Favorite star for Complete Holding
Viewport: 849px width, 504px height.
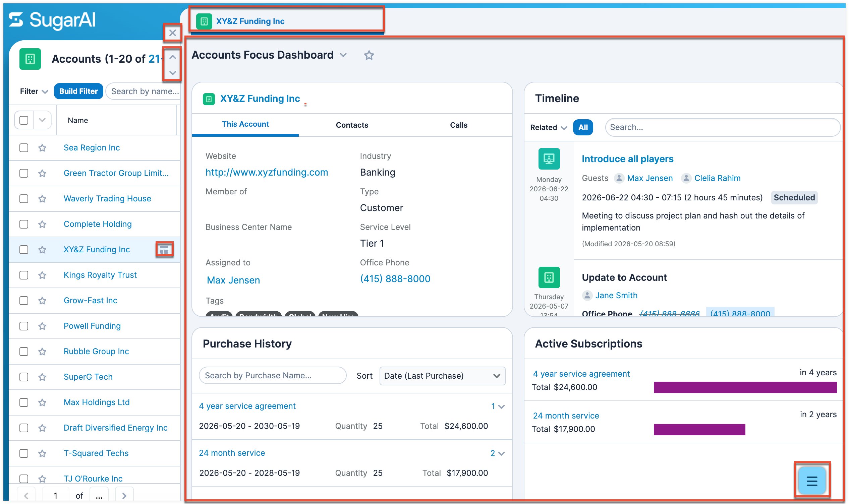pyautogui.click(x=42, y=224)
